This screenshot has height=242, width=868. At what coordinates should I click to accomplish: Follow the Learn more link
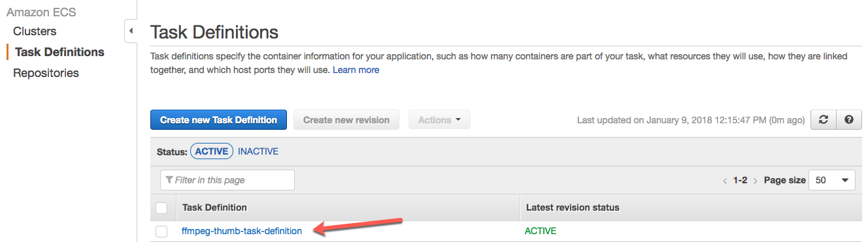(x=356, y=70)
